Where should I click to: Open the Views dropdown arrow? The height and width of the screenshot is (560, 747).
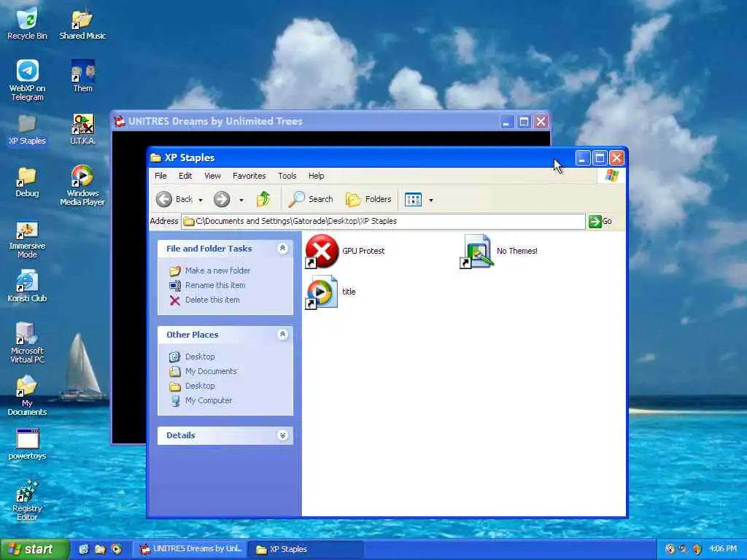click(431, 200)
